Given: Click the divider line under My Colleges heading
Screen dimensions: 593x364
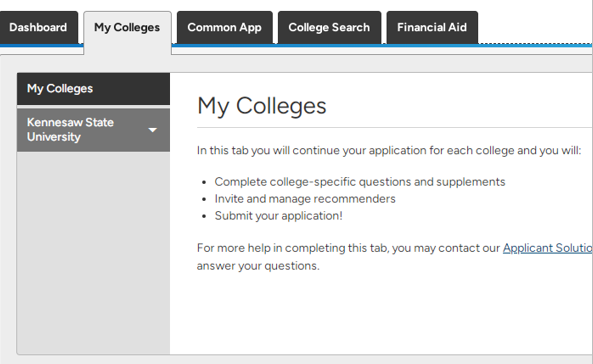Looking at the screenshot, I should coord(394,128).
